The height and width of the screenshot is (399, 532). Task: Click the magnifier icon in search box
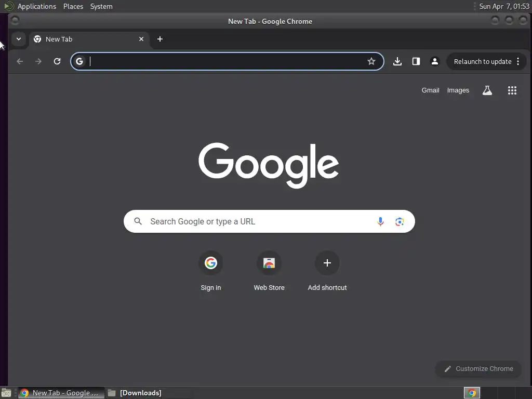138,221
